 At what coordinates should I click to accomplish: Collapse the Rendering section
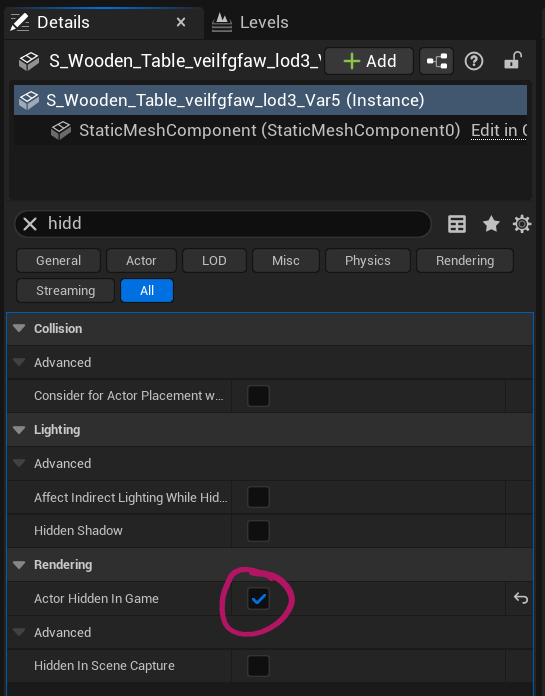point(19,565)
